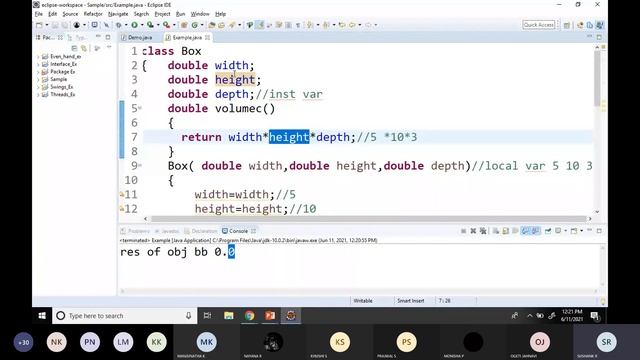
Task: Click the Coverage run toolbar icon
Action: (x=150, y=25)
